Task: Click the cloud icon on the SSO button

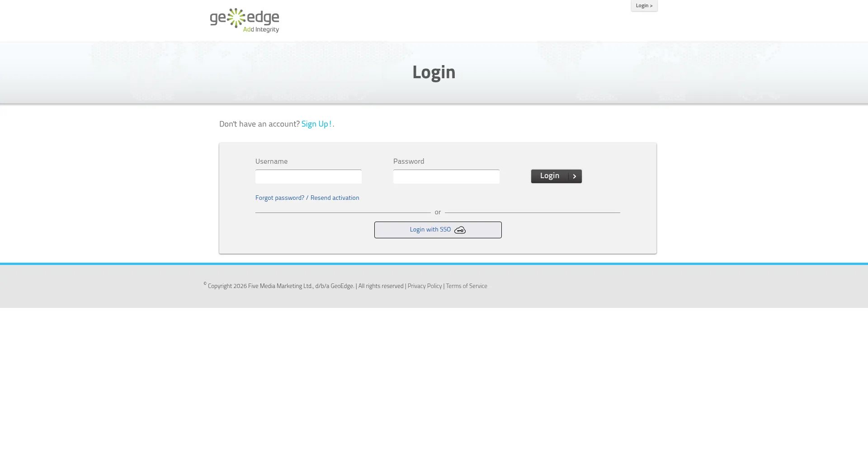Action: (460, 230)
